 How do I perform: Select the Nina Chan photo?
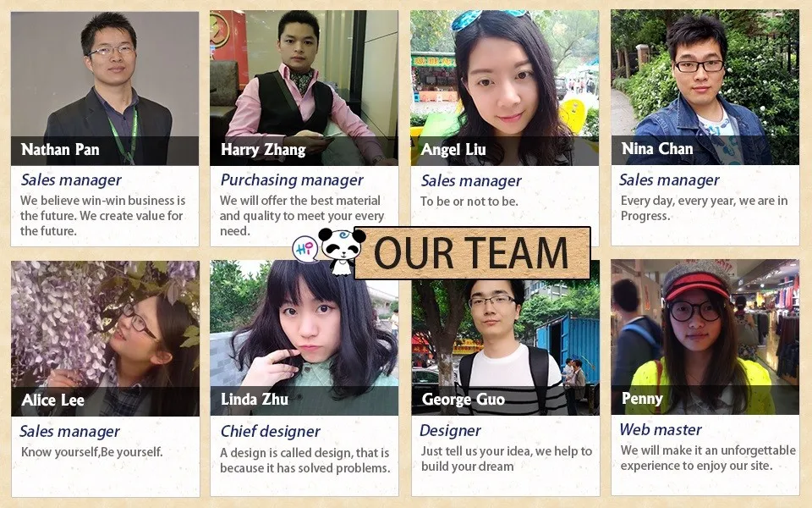point(705,87)
